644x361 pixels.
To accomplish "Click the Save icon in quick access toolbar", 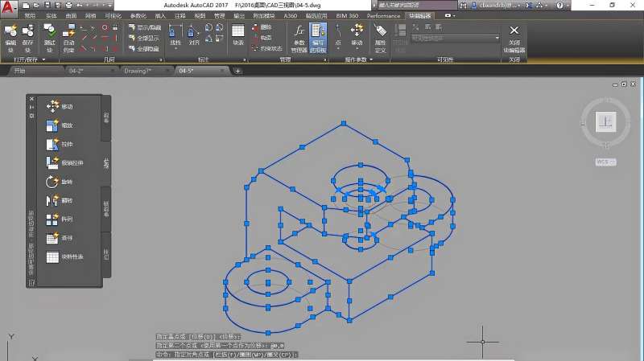I will point(47,6).
